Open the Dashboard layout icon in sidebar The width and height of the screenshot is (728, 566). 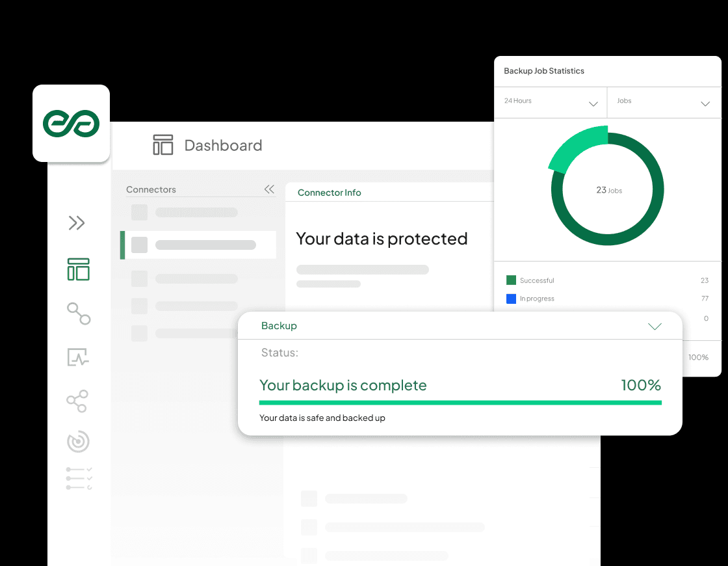79,269
